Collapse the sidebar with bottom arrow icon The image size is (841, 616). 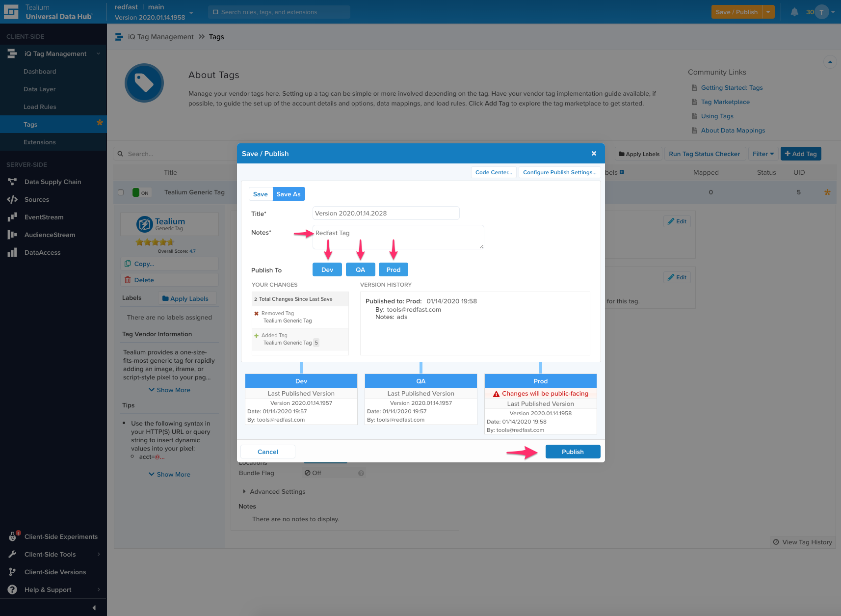[x=94, y=608]
